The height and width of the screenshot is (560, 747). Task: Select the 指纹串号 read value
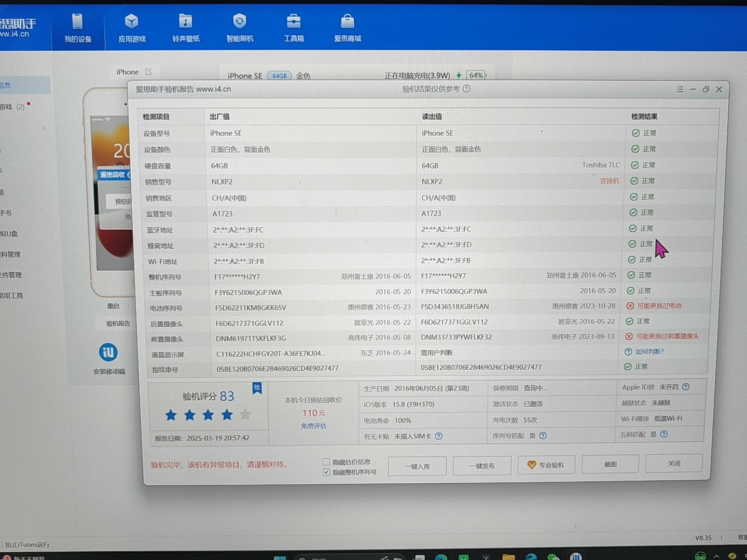tap(481, 367)
